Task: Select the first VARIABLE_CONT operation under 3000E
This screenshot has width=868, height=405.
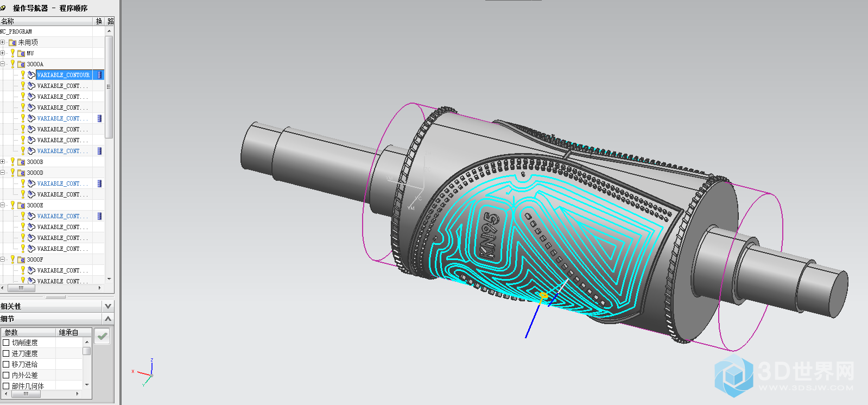Action: pyautogui.click(x=62, y=216)
